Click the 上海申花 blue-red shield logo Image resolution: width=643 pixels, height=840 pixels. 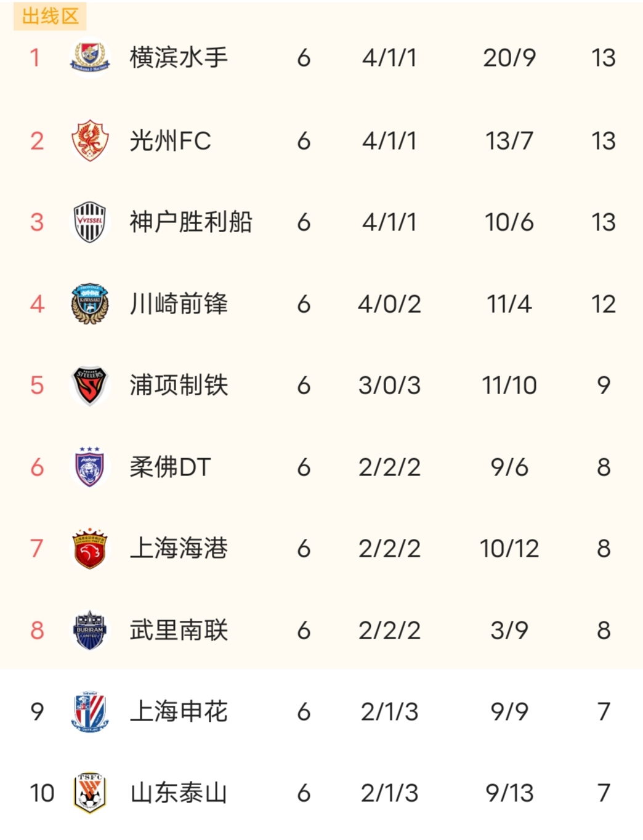click(x=90, y=711)
